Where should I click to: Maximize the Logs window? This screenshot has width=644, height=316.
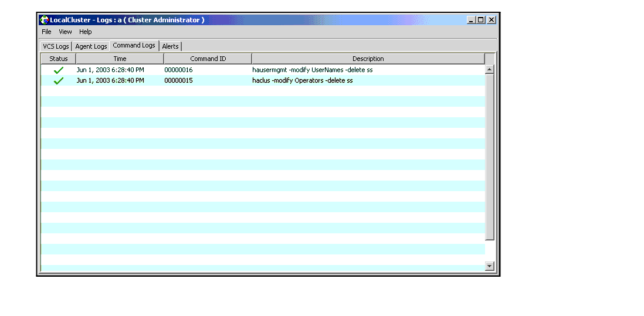pyautogui.click(x=481, y=19)
